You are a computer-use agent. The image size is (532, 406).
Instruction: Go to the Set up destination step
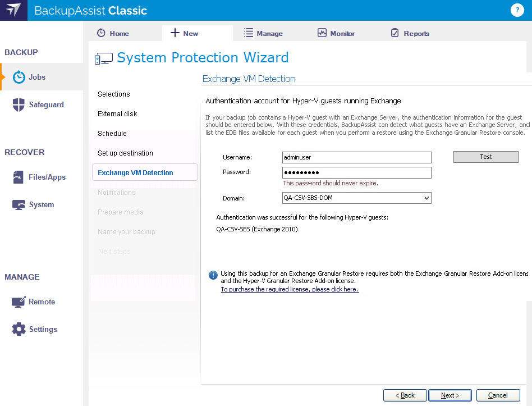pyautogui.click(x=125, y=153)
